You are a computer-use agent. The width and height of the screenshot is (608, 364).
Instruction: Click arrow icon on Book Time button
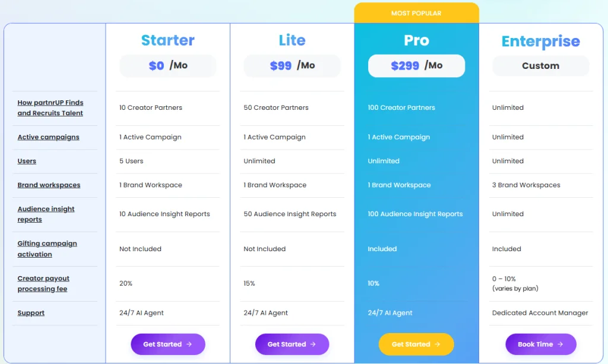click(561, 344)
